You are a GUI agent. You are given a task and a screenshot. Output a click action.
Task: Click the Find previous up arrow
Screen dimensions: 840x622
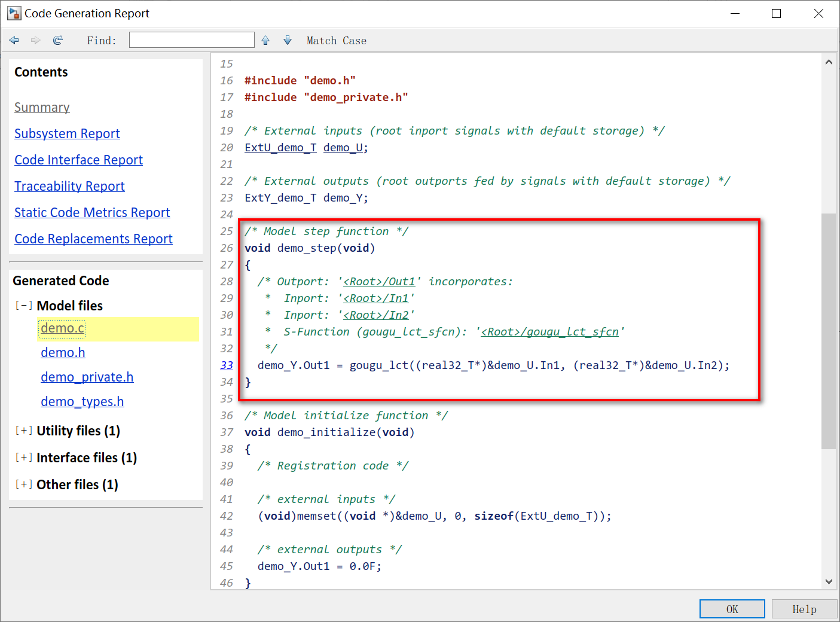click(x=265, y=40)
